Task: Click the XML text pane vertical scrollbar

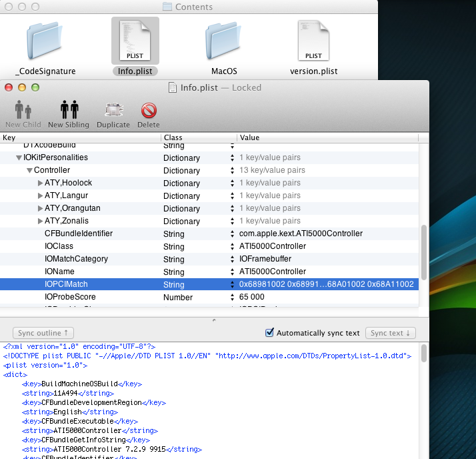Action: click(424, 353)
